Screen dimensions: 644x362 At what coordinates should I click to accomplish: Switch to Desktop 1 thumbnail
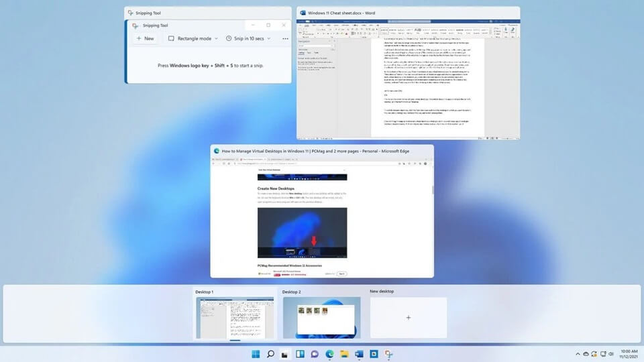click(235, 318)
